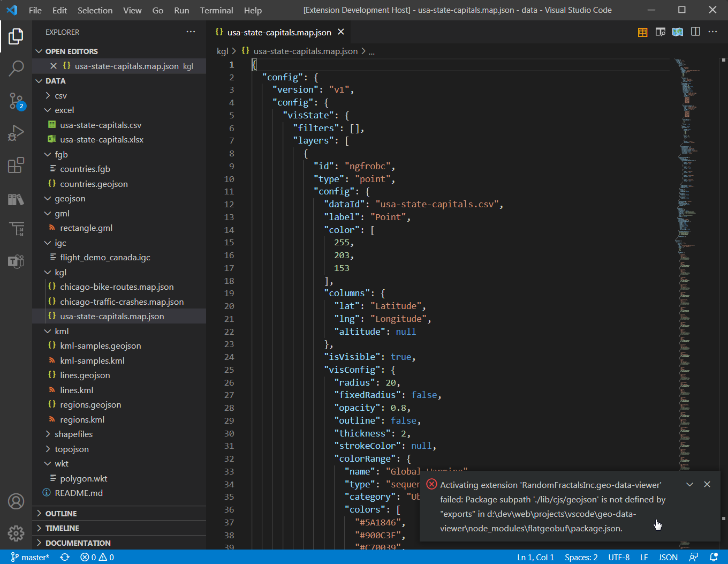Open the Run and Debug view
The image size is (728, 564).
(16, 133)
